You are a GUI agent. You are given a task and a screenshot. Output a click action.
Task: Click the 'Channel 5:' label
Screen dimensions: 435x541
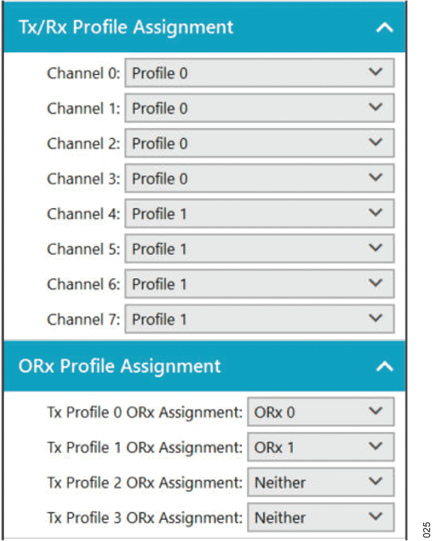coord(83,249)
